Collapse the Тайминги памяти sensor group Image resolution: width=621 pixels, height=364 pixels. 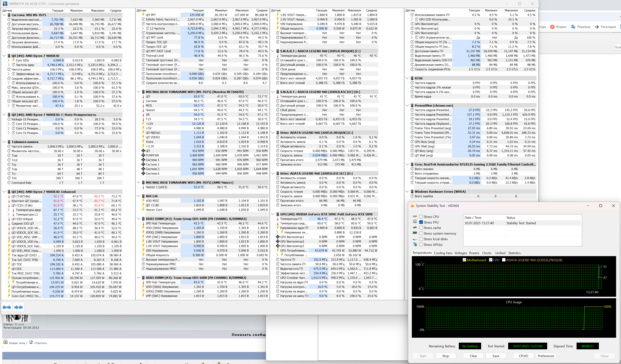(x=4, y=142)
